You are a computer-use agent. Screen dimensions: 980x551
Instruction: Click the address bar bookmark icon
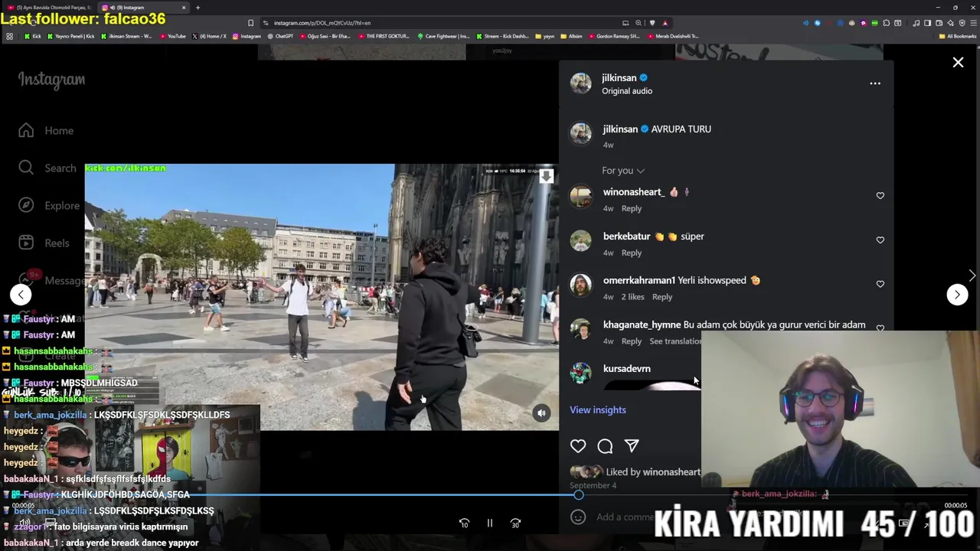coord(250,23)
